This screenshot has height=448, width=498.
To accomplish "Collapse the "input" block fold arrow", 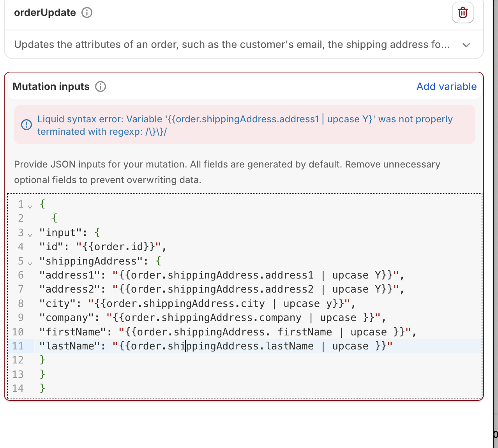I will click(x=30, y=235).
